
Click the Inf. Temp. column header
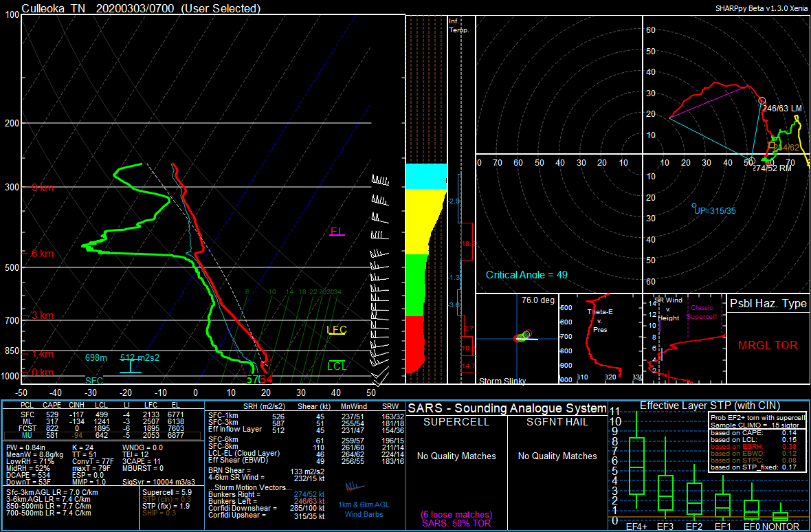pyautogui.click(x=459, y=26)
